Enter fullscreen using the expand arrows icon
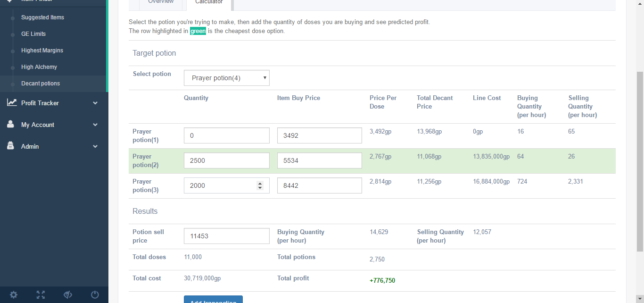This screenshot has height=303, width=644. [x=41, y=295]
